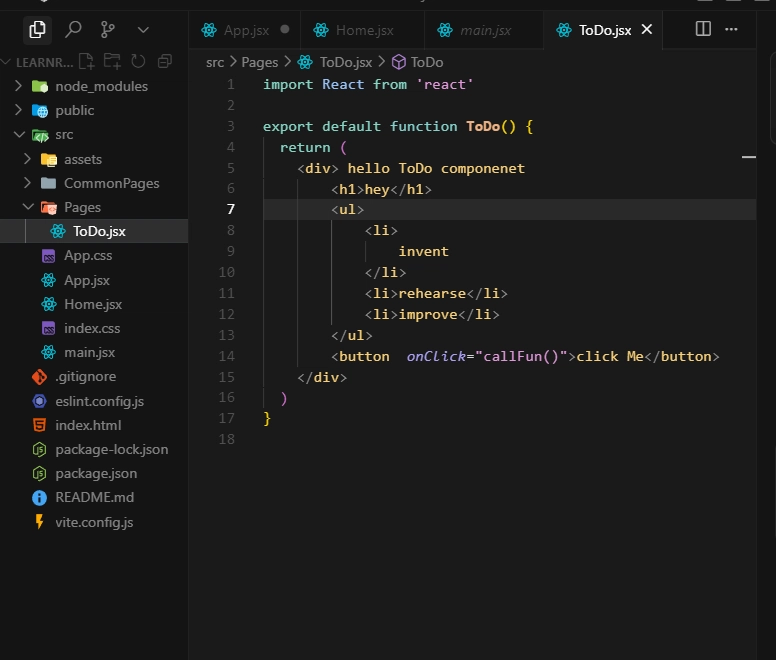Close the ToDo.jsx tab
Image resolution: width=776 pixels, height=660 pixels.
coord(647,30)
